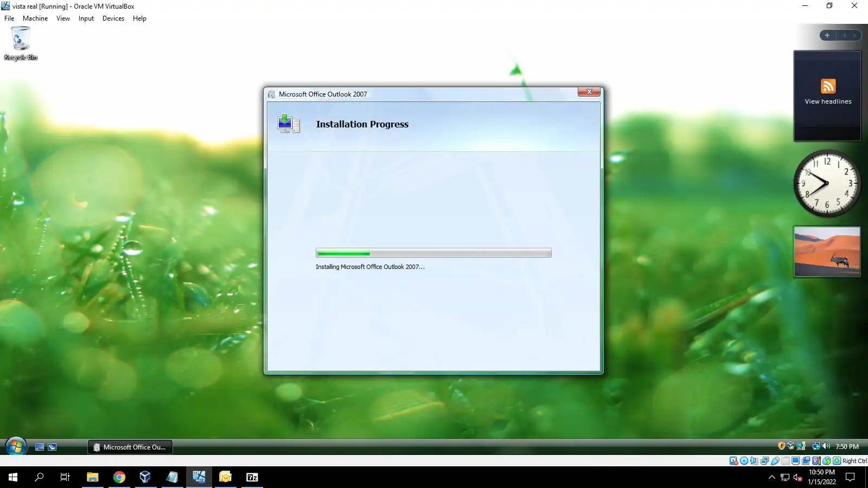
Task: Click the host network tray icon
Action: click(785, 477)
